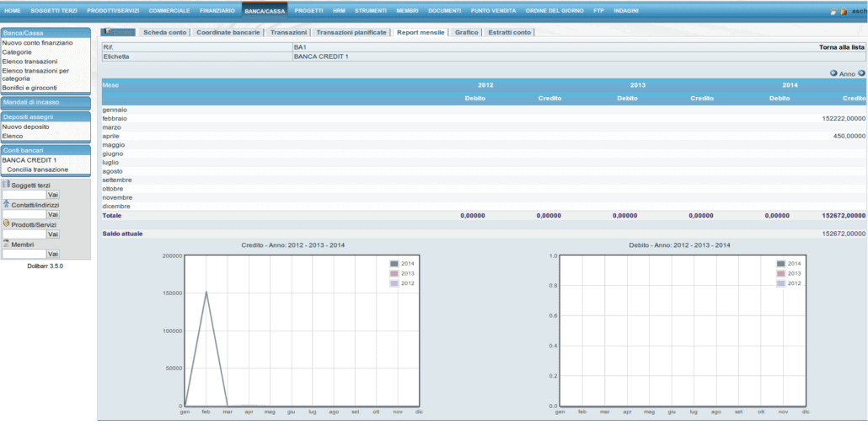Image resolution: width=868 pixels, height=425 pixels.
Task: Open the Coordinate bancarie tab
Action: [x=228, y=32]
